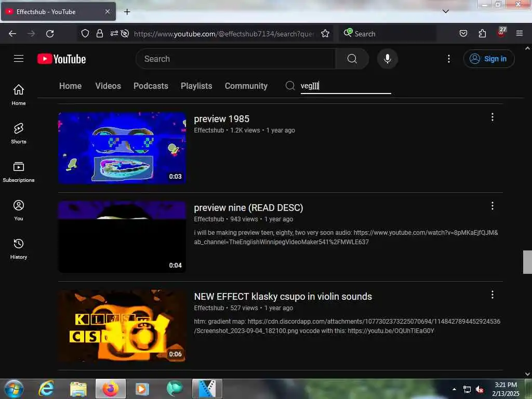Viewport: 532px width, 399px height.
Task: Click the blocked autoplay icon in address bar
Action: [125, 33]
